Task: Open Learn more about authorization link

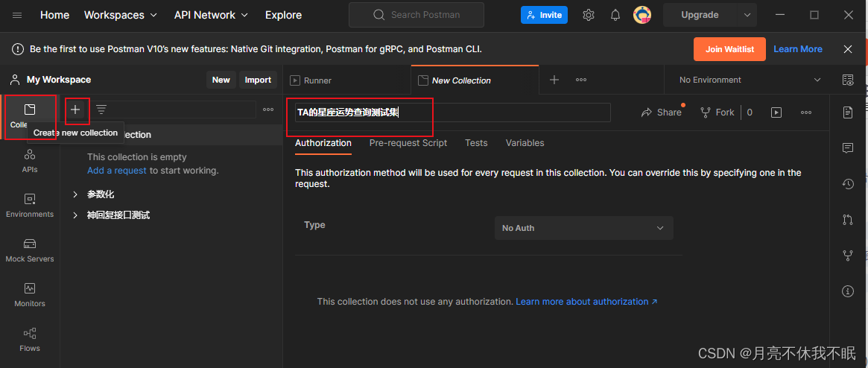Action: pos(587,302)
